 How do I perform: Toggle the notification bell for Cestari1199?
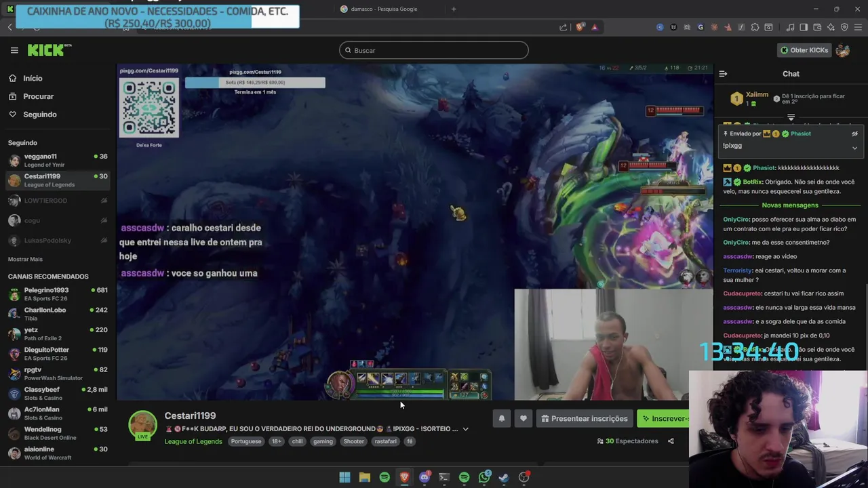[502, 419]
